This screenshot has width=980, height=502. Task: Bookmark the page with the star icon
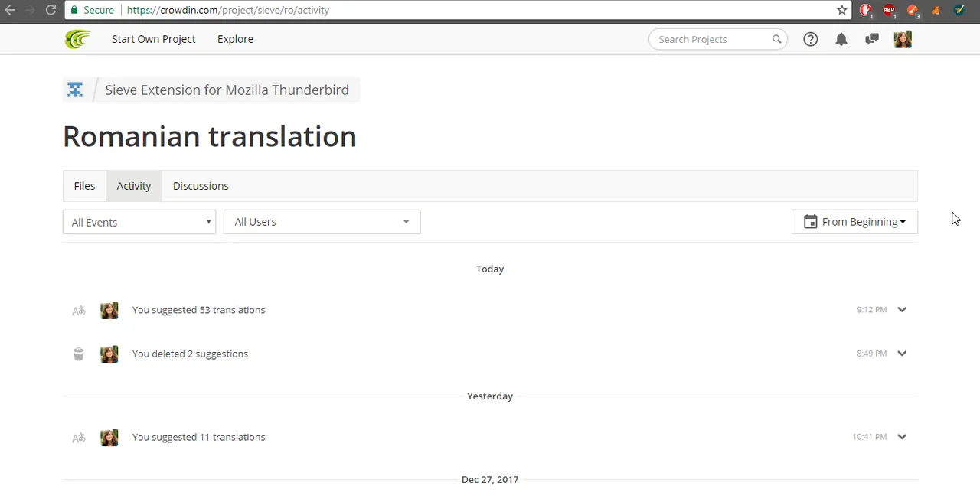841,10
